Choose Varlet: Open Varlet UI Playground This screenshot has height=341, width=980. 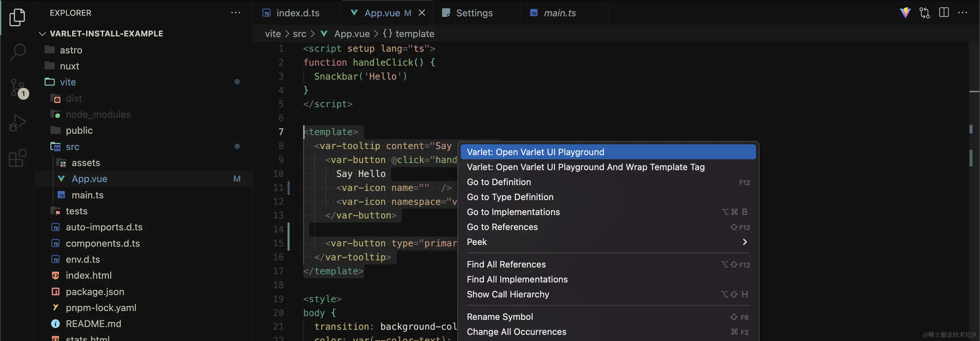click(608, 152)
